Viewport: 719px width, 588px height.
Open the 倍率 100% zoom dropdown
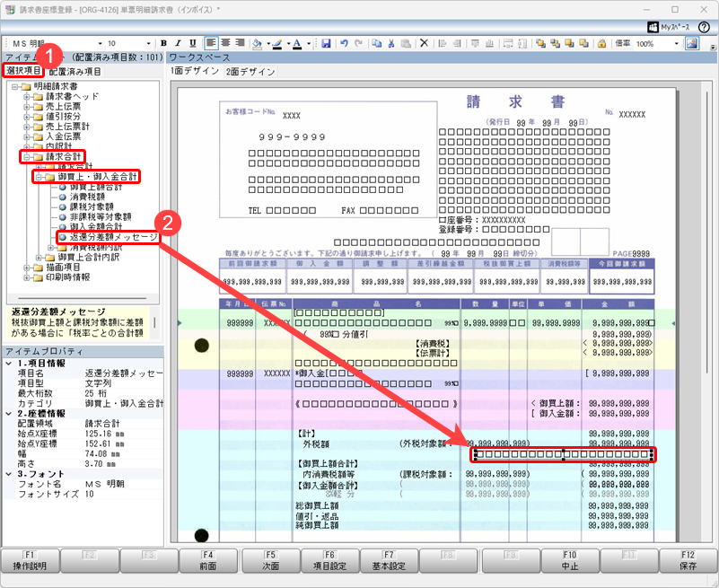tap(676, 44)
